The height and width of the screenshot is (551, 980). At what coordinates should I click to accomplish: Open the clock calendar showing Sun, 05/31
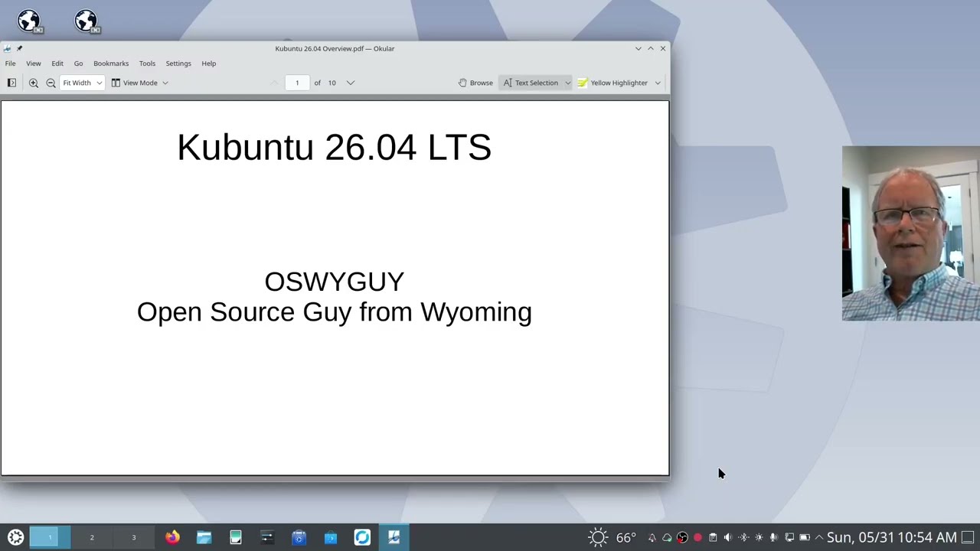pyautogui.click(x=892, y=537)
